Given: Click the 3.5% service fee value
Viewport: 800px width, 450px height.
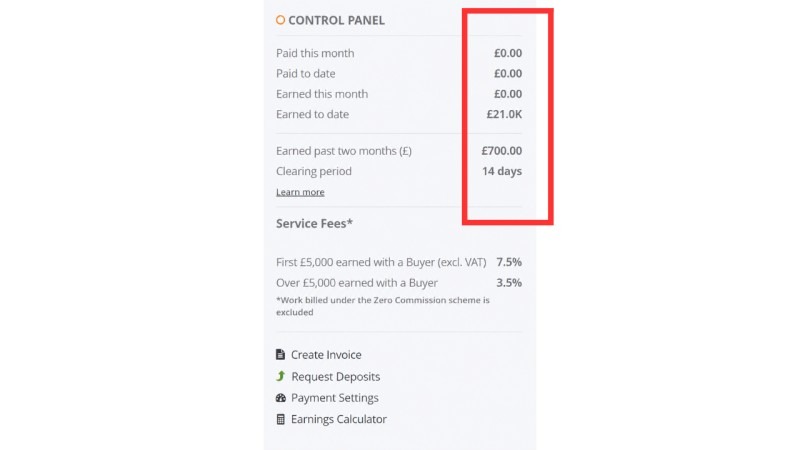Looking at the screenshot, I should 509,283.
